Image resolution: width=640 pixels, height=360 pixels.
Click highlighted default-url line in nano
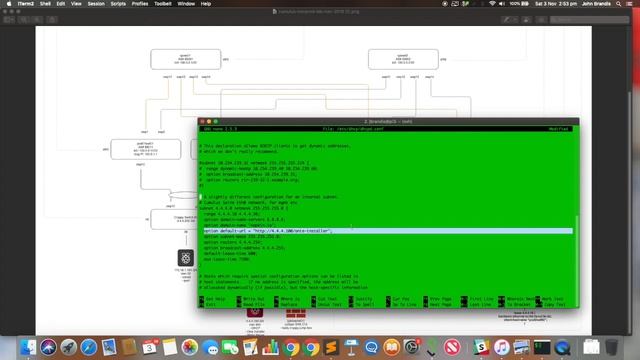(x=388, y=231)
